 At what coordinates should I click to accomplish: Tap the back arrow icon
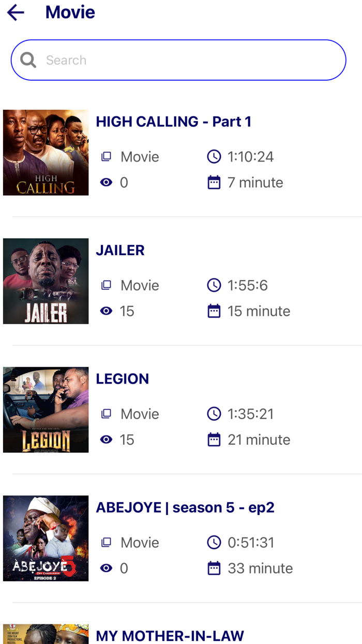tap(16, 12)
